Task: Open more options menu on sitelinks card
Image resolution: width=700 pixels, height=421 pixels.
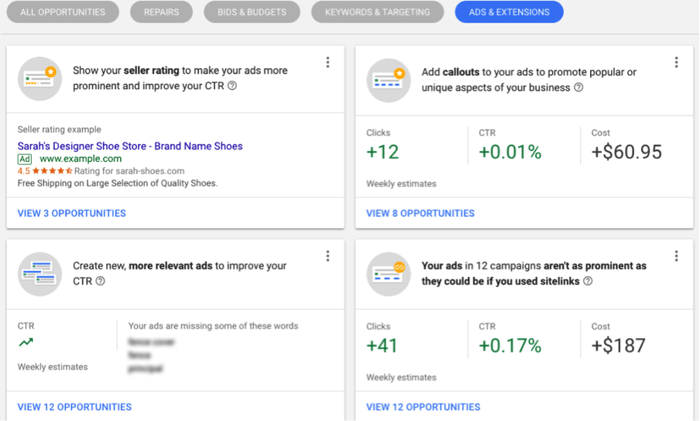Action: 675,257
